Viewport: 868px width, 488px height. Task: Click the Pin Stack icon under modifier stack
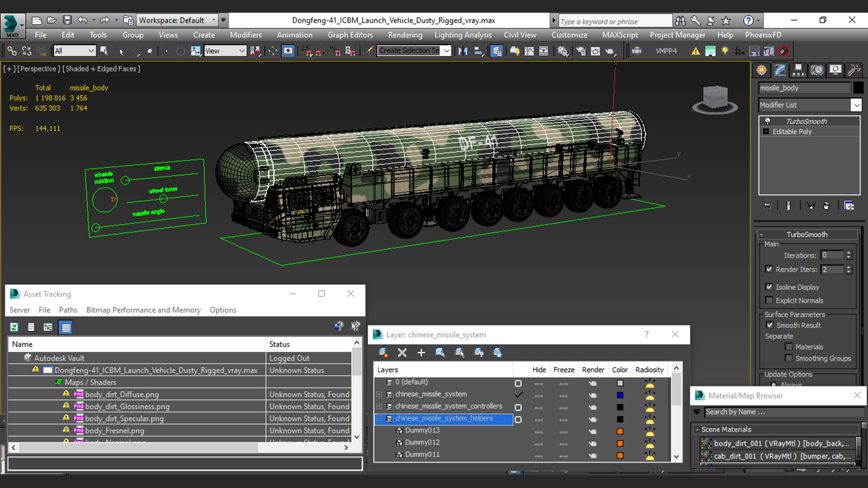click(x=766, y=206)
